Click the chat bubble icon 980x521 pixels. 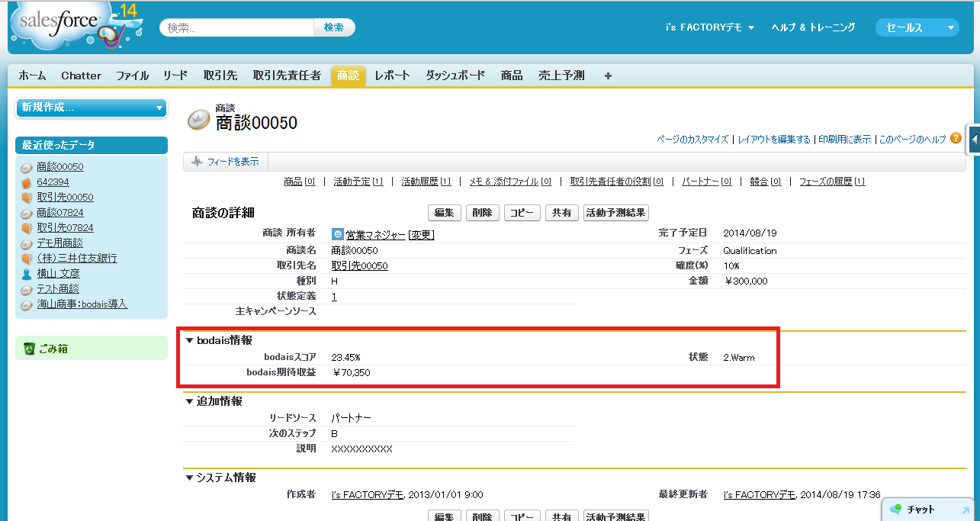point(896,509)
